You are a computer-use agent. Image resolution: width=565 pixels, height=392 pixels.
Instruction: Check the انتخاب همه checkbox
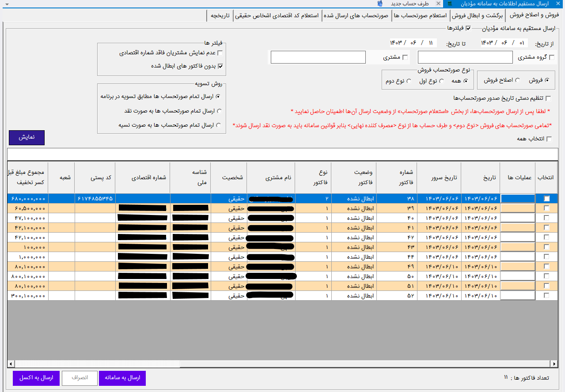[x=548, y=138]
